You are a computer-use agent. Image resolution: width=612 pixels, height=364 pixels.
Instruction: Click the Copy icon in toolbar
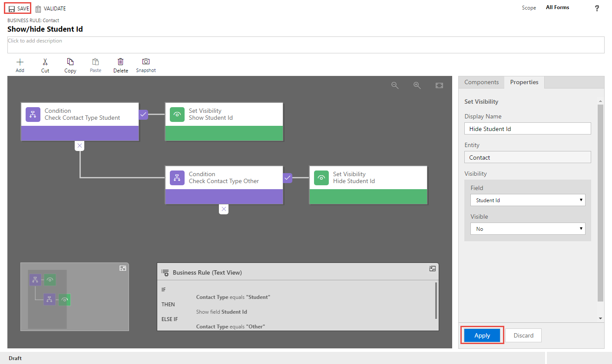point(70,62)
